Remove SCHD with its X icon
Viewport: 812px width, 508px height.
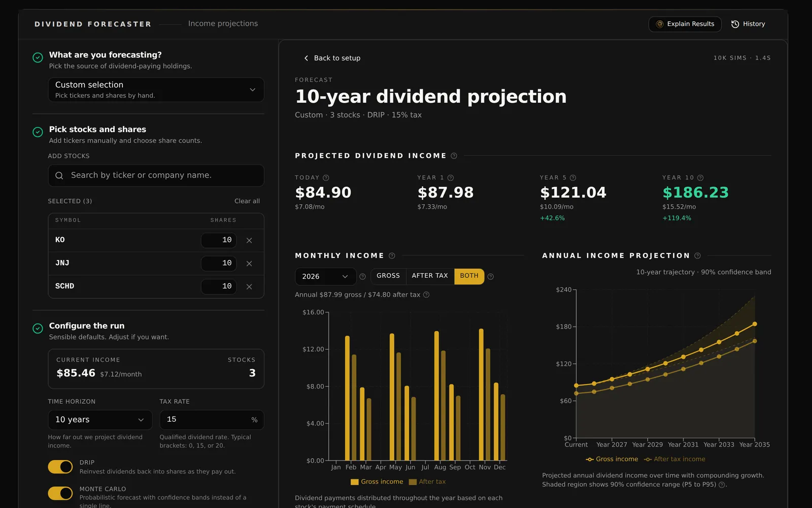(x=249, y=287)
